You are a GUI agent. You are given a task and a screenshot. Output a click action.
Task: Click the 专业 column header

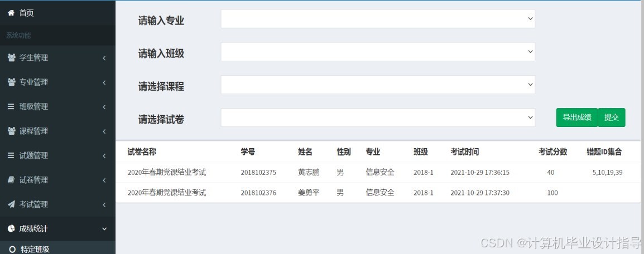tap(373, 152)
